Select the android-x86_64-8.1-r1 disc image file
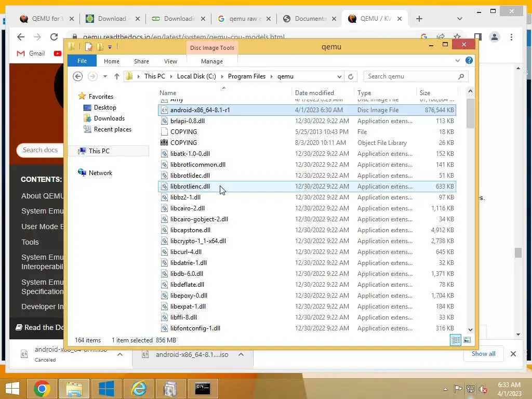 tap(307, 110)
